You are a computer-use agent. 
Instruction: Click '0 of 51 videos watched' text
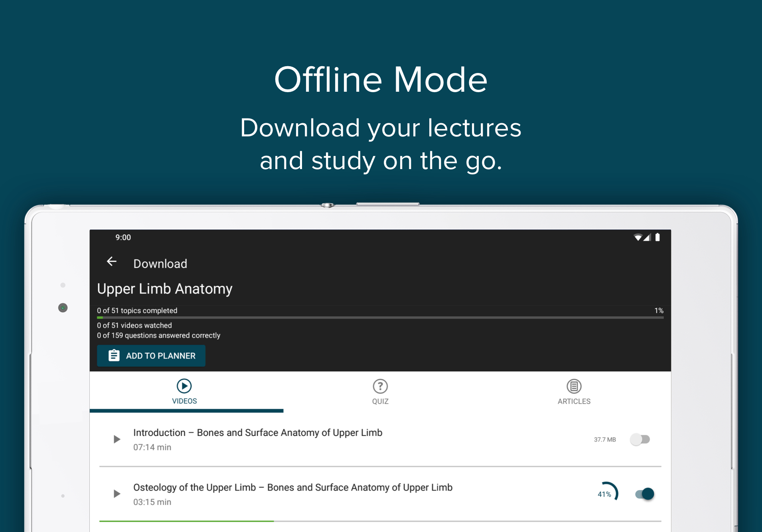click(x=134, y=325)
